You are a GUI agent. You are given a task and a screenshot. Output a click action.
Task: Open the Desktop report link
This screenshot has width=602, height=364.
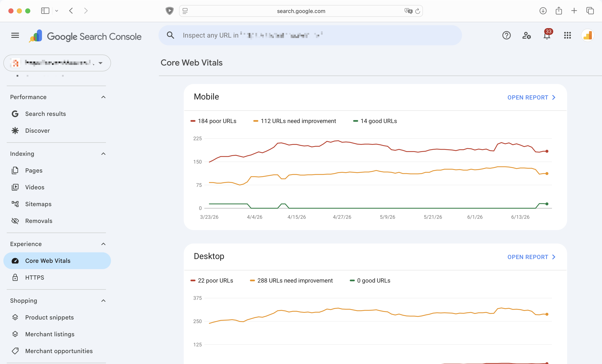click(532, 257)
